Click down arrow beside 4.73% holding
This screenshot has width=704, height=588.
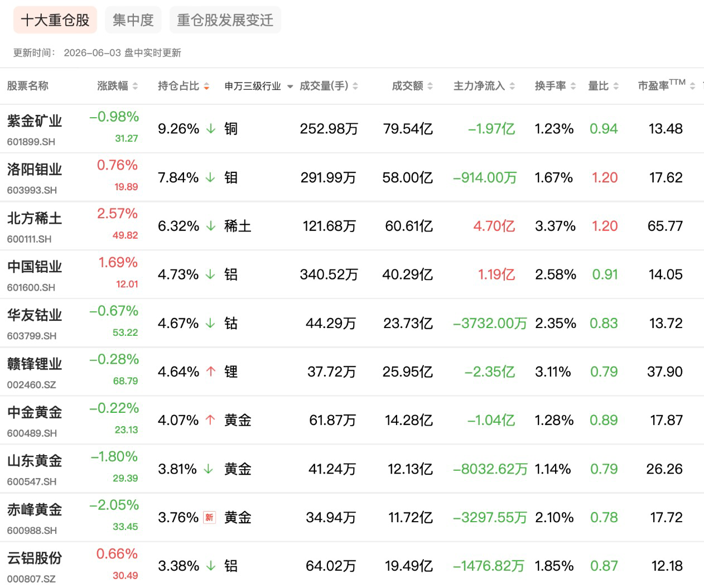(210, 274)
